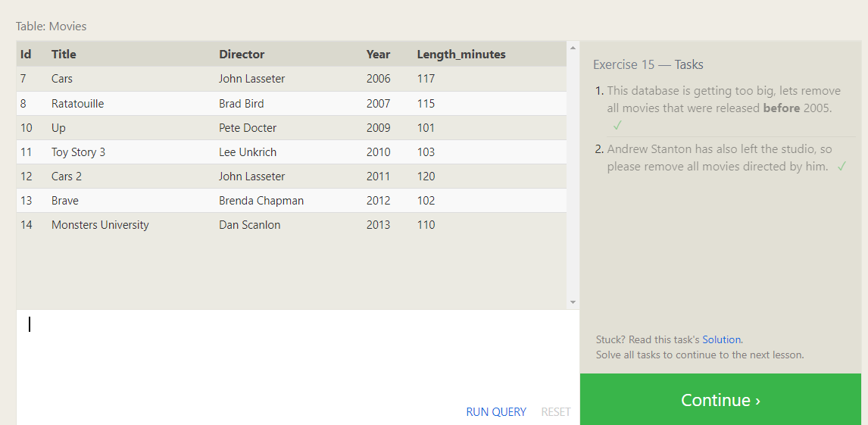Click the Exercise 15 Tasks heading
This screenshot has height=425, width=868.
click(x=648, y=65)
